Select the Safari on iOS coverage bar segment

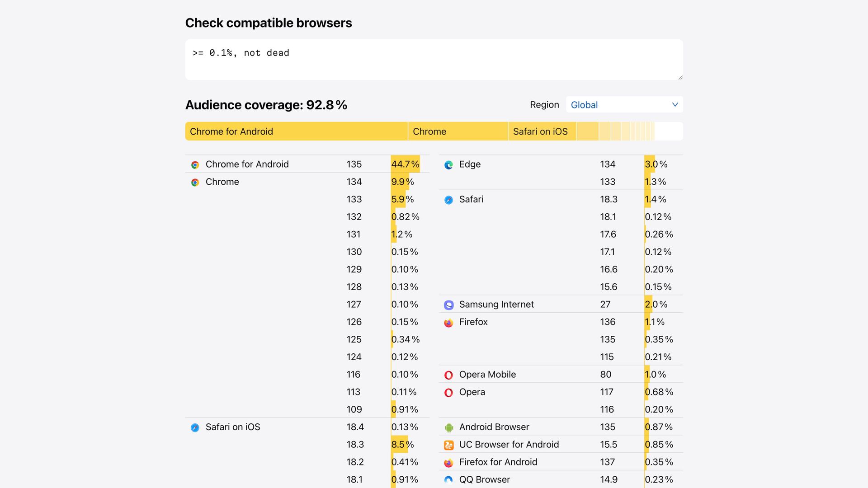pyautogui.click(x=542, y=131)
